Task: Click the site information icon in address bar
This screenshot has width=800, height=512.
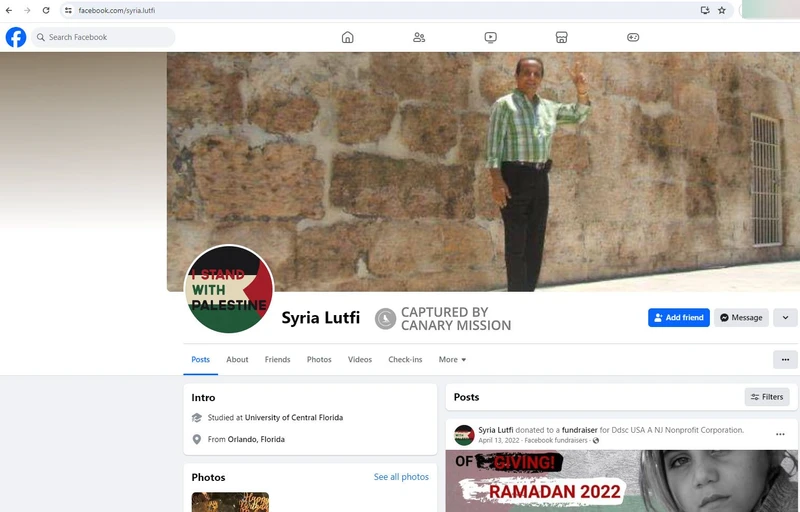Action: 68,10
